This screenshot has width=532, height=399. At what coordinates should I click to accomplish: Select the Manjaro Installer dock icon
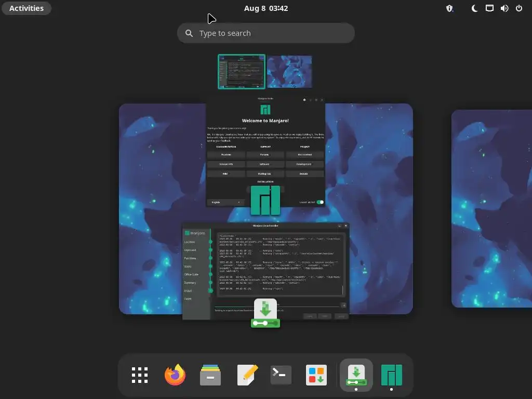point(356,375)
